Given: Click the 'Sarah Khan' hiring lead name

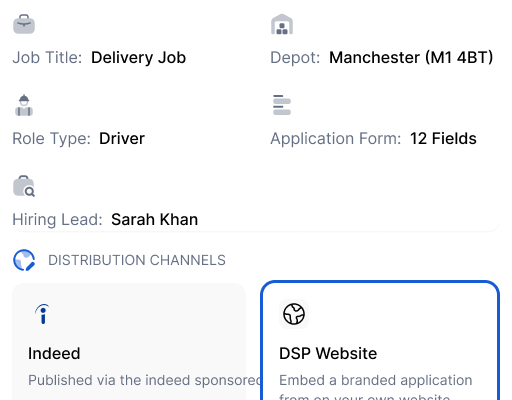Looking at the screenshot, I should pos(155,220).
